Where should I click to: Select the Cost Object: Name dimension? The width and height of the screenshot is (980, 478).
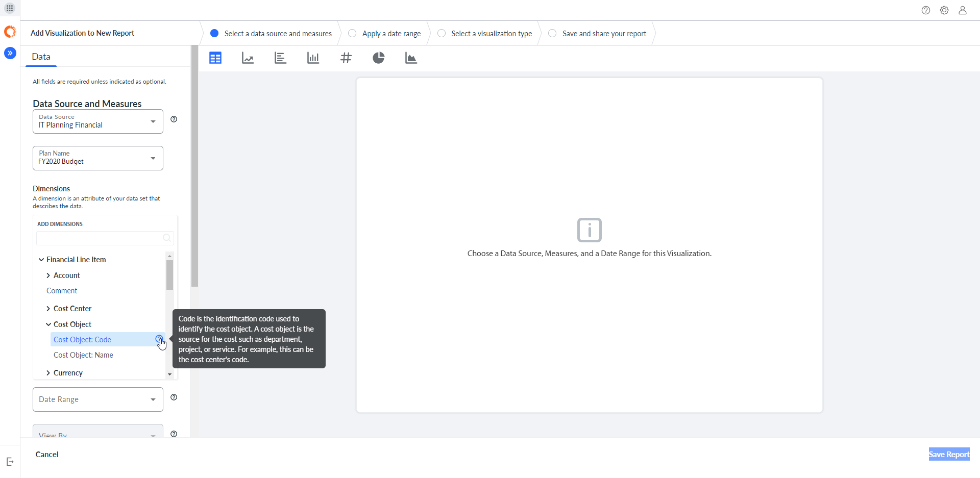[83, 355]
